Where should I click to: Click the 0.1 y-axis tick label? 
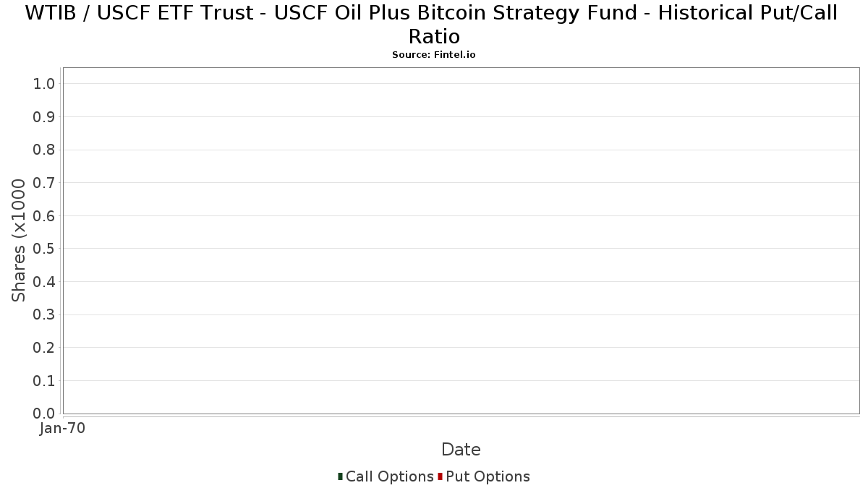[x=44, y=380]
